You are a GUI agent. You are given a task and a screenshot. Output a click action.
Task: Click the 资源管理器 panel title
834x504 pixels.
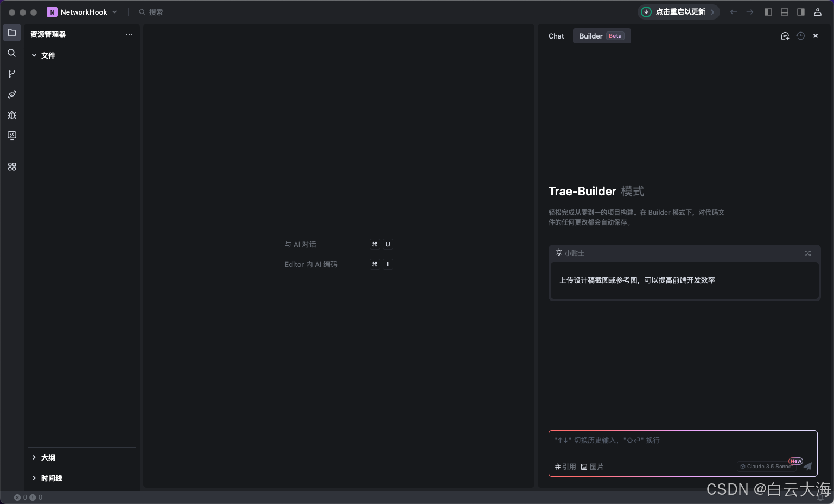coord(48,34)
